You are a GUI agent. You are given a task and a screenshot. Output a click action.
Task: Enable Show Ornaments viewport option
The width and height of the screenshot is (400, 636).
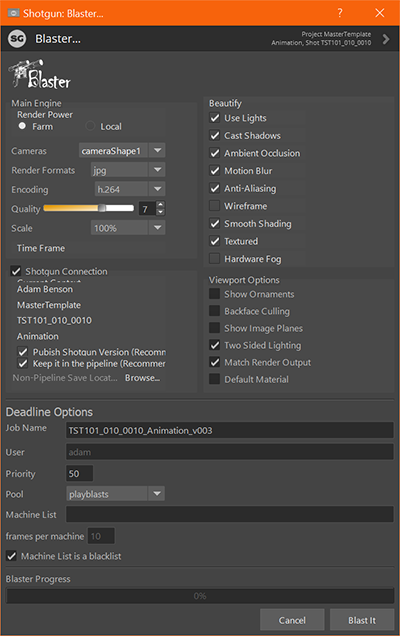point(215,294)
